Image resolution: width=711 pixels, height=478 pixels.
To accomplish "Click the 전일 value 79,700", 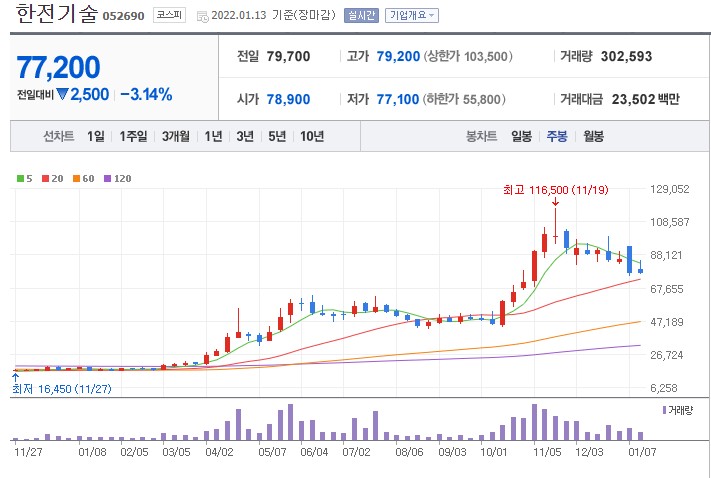I will click(288, 57).
